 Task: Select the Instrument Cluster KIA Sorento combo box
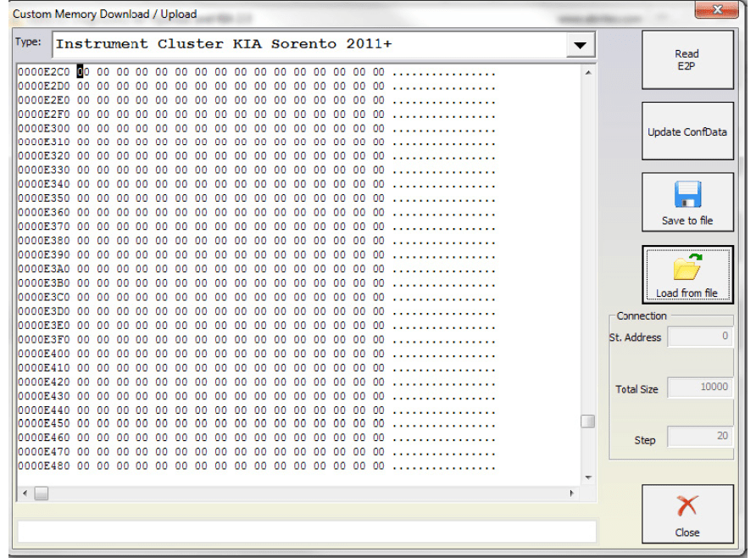click(x=309, y=45)
